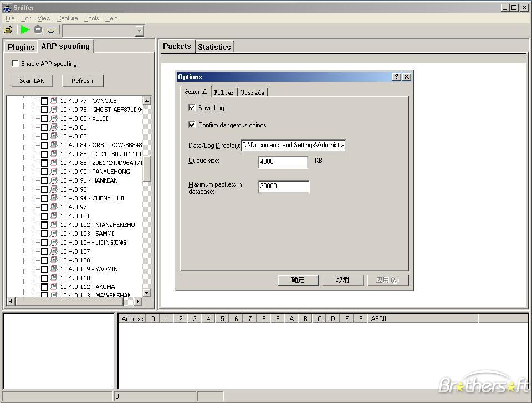Switch to the Statistics tab
The height and width of the screenshot is (403, 532).
(x=214, y=47)
